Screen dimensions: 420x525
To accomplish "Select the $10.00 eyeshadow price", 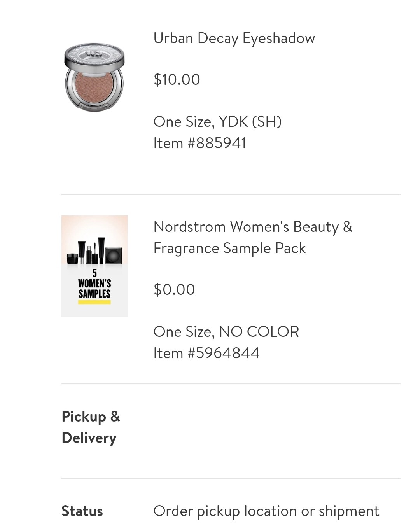I will [x=177, y=79].
